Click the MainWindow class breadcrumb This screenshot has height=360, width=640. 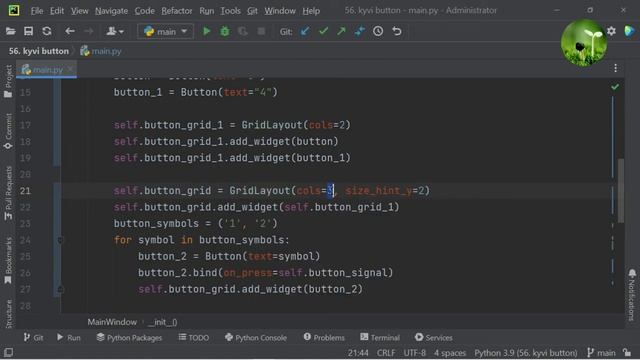click(x=112, y=322)
